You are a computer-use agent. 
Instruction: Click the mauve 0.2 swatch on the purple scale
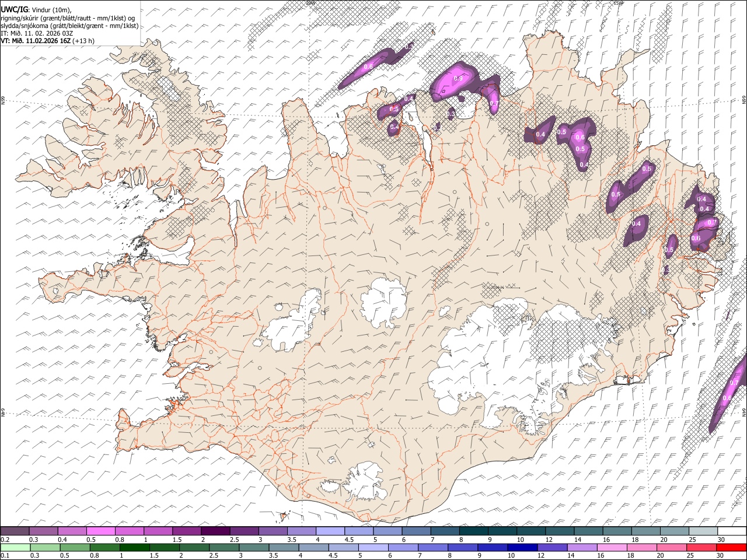point(15,531)
